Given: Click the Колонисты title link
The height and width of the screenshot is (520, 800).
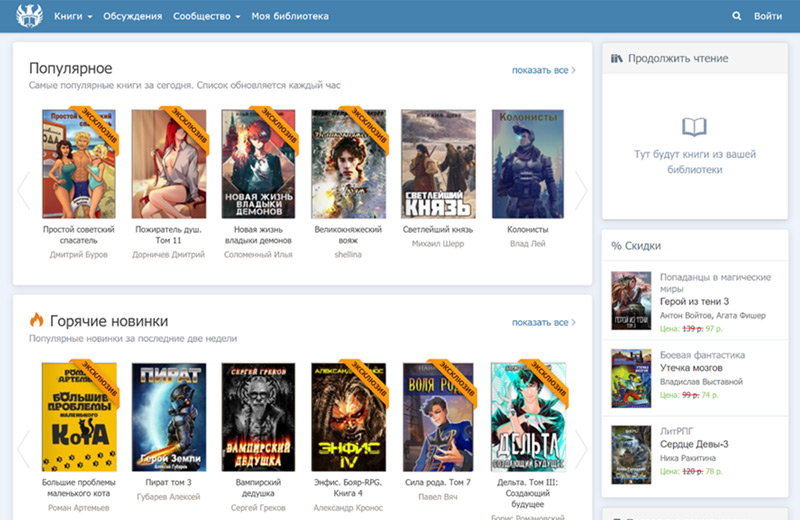Looking at the screenshot, I should click(x=528, y=230).
